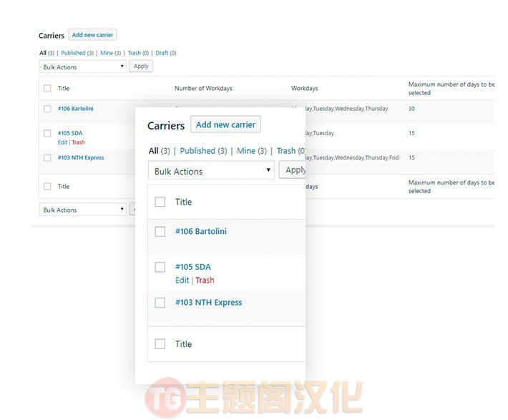This screenshot has width=508, height=420.
Task: Click the small Apply button near top
Action: 141,66
